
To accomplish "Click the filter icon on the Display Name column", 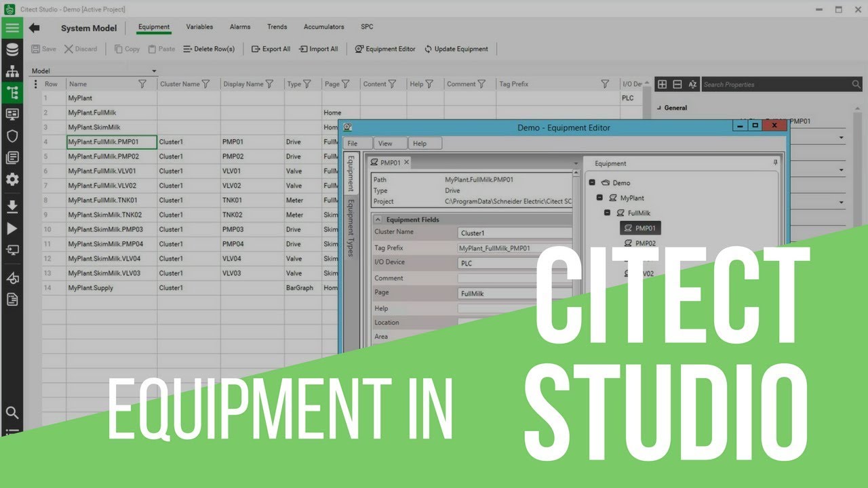I will 269,84.
